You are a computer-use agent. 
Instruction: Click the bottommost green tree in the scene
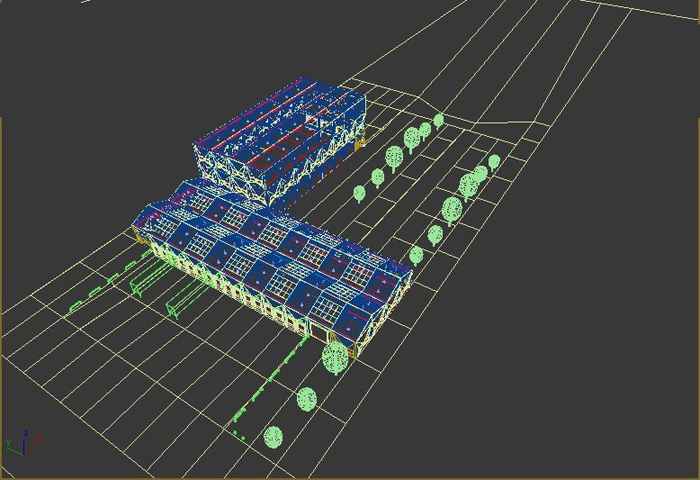pyautogui.click(x=273, y=437)
